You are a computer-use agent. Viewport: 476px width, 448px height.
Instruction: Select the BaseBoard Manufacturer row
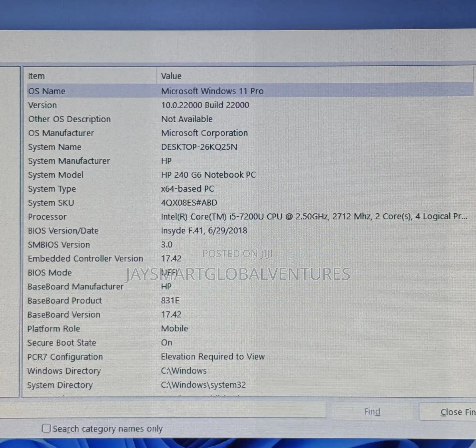point(250,286)
